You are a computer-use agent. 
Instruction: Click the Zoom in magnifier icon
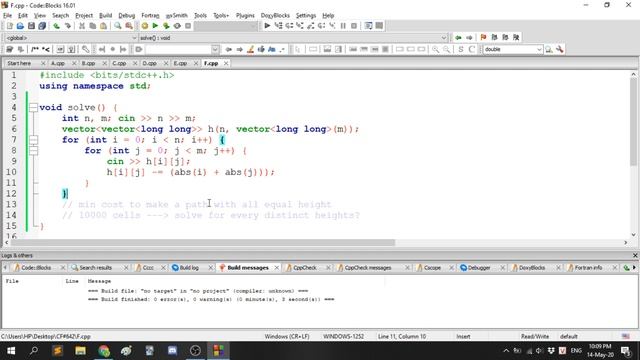(x=436, y=49)
